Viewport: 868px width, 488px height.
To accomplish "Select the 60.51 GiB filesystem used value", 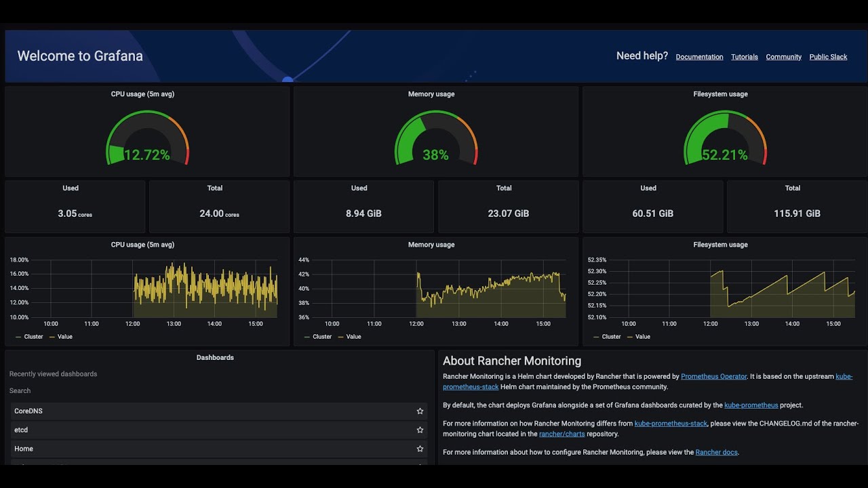I will 652,213.
